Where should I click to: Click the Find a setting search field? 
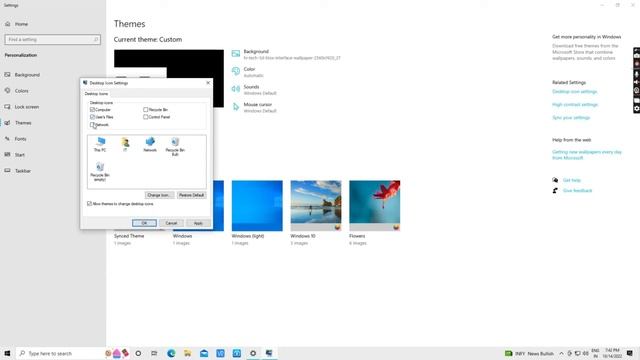point(53,40)
